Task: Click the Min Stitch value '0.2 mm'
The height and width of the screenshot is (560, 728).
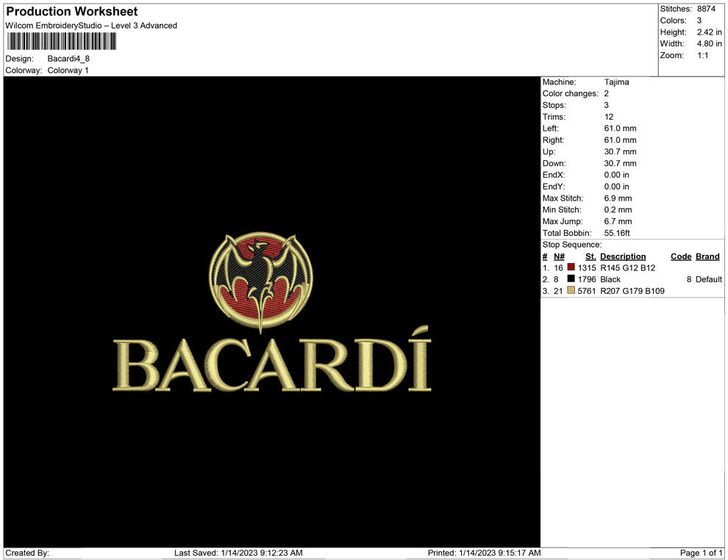Action: pos(618,209)
